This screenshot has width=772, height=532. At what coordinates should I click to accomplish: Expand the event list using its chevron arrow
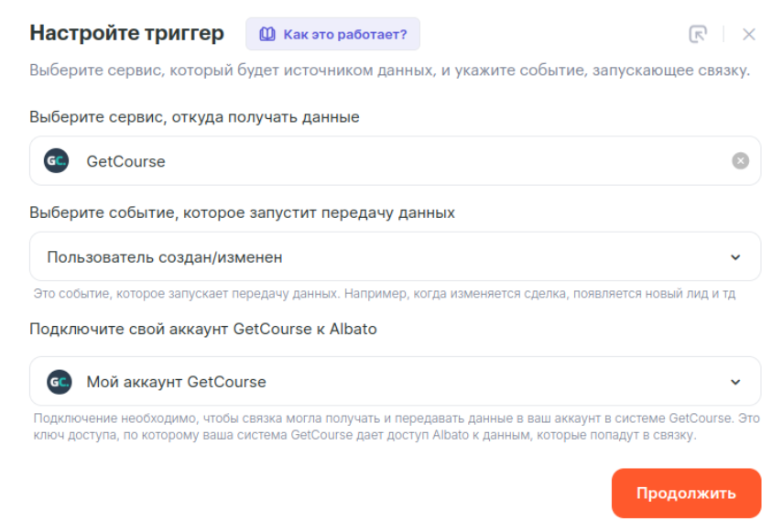coord(735,257)
